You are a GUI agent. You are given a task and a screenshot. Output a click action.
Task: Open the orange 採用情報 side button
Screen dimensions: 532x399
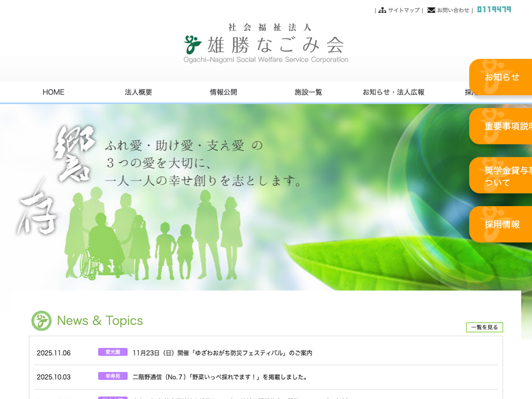click(501, 224)
